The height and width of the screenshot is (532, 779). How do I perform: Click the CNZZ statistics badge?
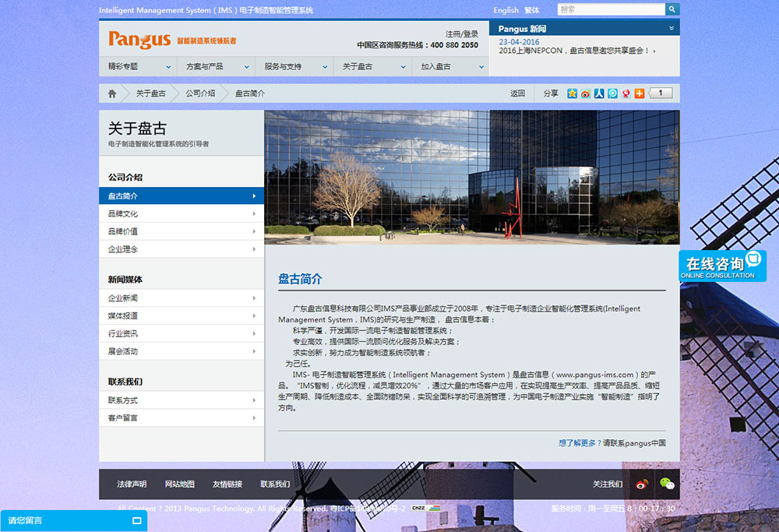pyautogui.click(x=426, y=508)
